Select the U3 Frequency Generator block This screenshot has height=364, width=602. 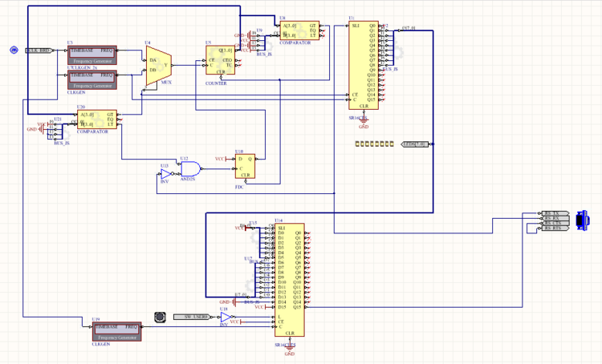click(93, 55)
